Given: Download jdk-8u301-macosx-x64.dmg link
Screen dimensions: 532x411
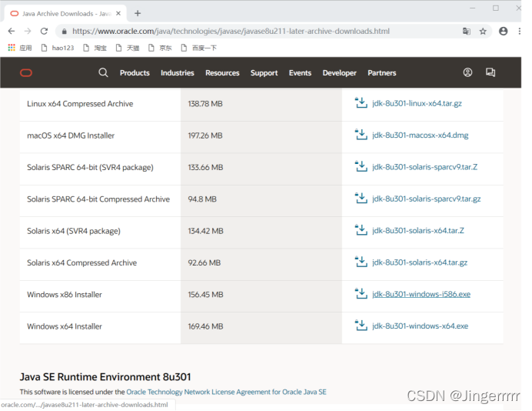Looking at the screenshot, I should click(421, 135).
